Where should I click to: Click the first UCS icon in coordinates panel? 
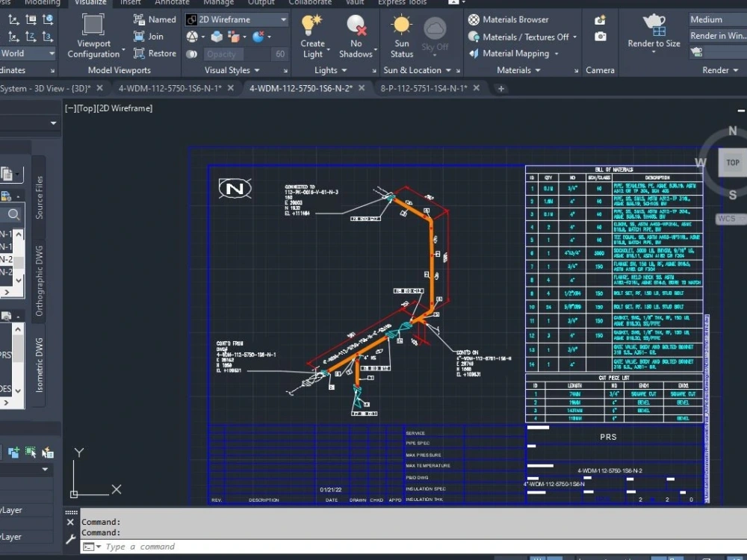coord(13,19)
